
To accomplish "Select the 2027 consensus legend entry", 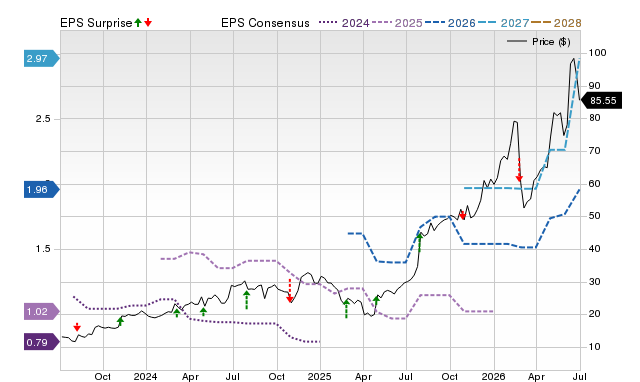I will coord(503,23).
